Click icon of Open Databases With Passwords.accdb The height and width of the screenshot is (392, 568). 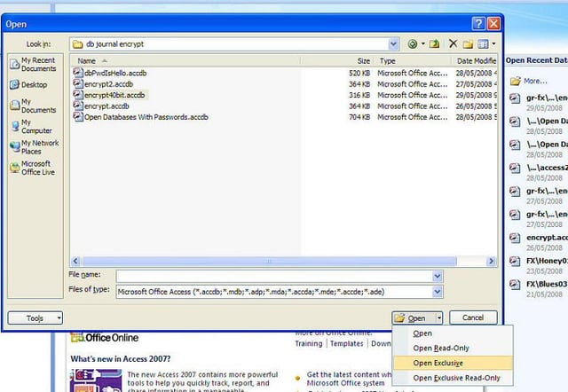click(x=78, y=116)
